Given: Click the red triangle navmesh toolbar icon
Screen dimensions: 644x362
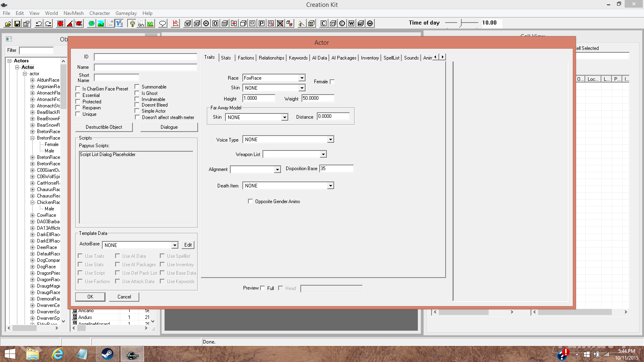Looking at the screenshot, I should click(175, 23).
